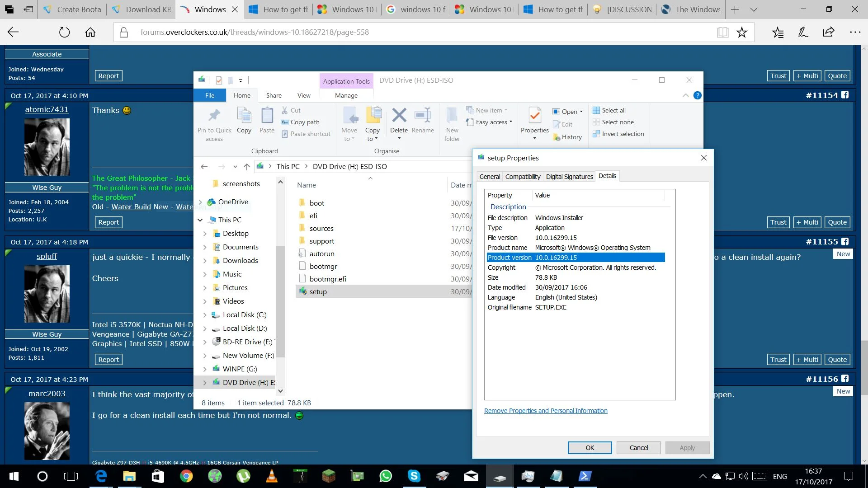The height and width of the screenshot is (488, 868).
Task: Click History in the ribbon
Action: 567,137
